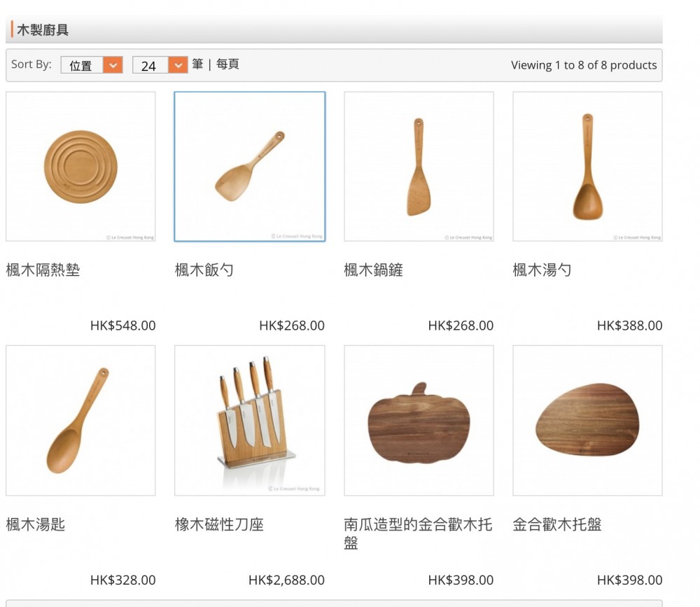Screen dimensions: 700x607
Task: Click the 楓木湯勺 product title
Action: pyautogui.click(x=542, y=270)
